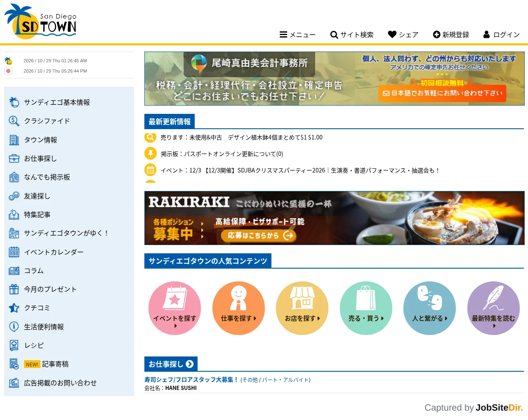Screen dimensions: 528x420
Task: Open 新規登録 sign-up
Action: [x=451, y=35]
